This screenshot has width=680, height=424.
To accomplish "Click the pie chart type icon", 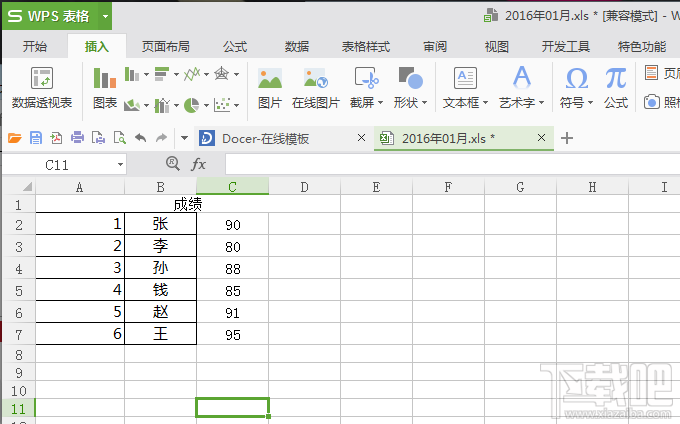I will (192, 105).
